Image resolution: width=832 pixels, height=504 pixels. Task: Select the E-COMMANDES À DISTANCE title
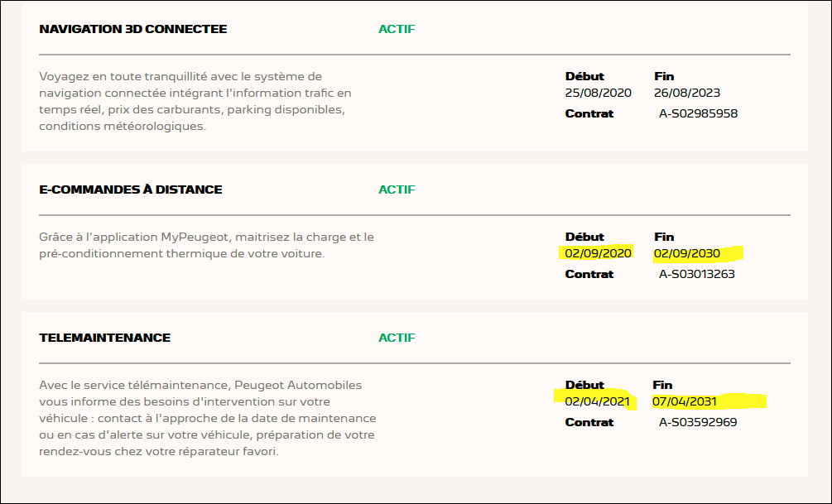pyautogui.click(x=131, y=190)
